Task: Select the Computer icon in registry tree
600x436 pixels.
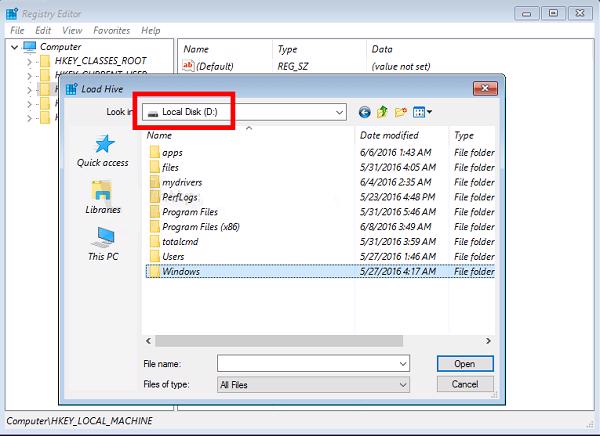Action: click(x=29, y=47)
